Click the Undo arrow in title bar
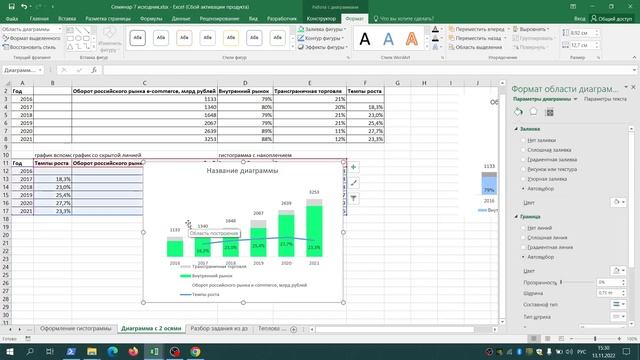 pyautogui.click(x=24, y=7)
